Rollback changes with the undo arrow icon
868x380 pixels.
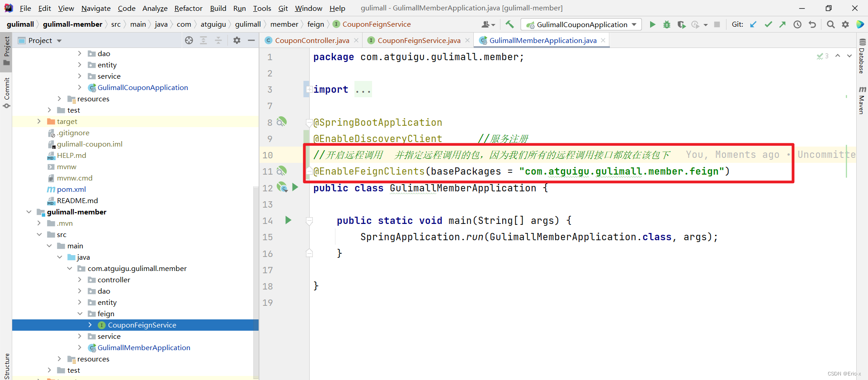click(812, 24)
